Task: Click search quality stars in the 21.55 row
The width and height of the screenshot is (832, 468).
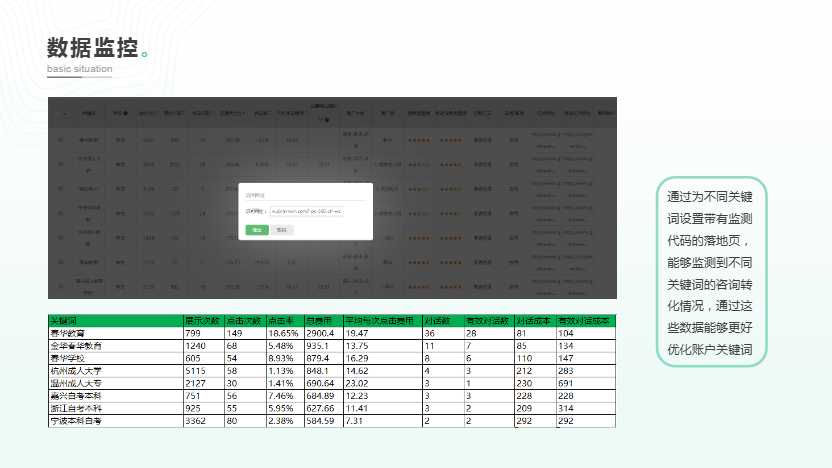Action: [x=419, y=287]
